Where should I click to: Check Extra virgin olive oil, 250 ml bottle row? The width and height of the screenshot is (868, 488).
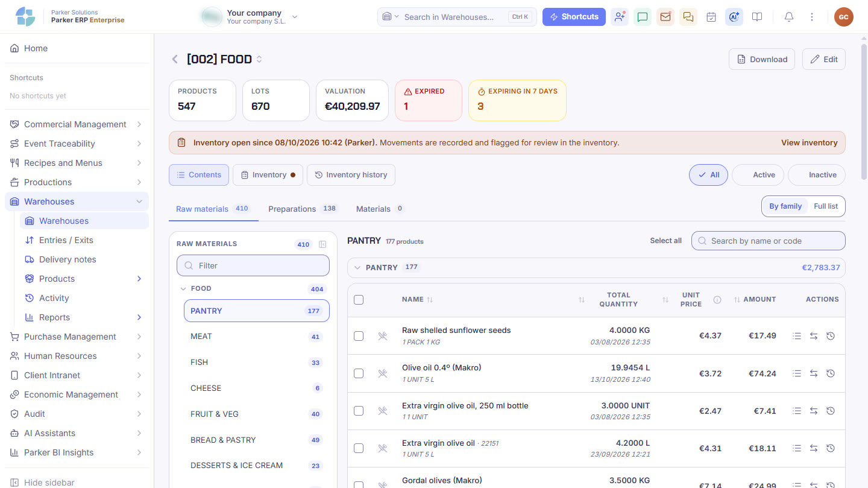point(359,411)
